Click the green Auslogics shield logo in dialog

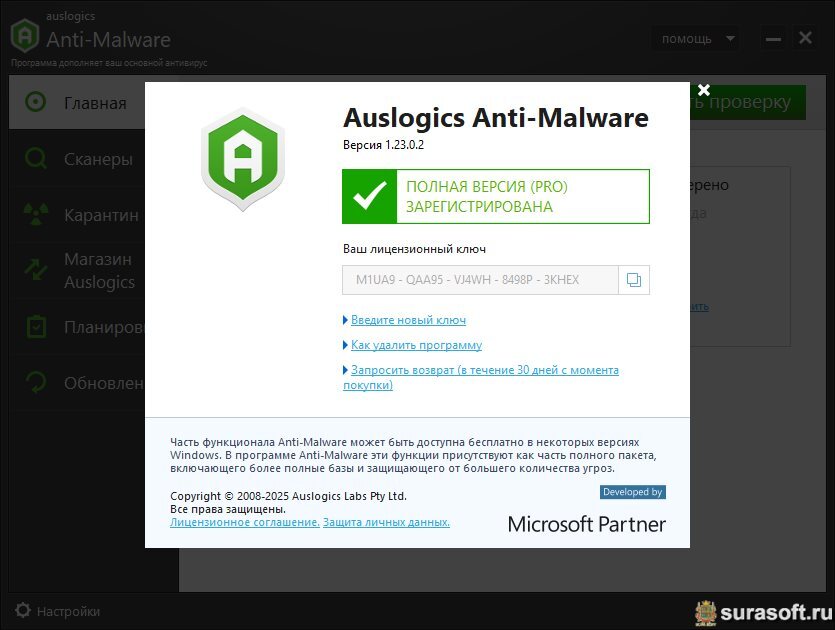[x=243, y=159]
